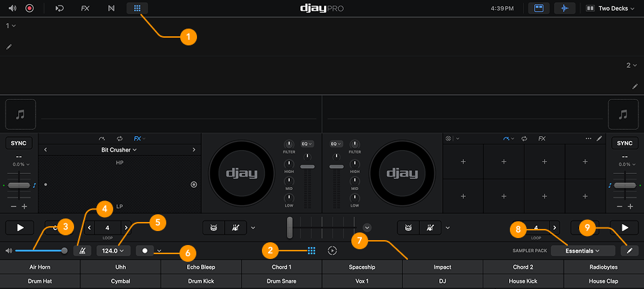Toggle left deck Neural Mix drums icon
Viewport: 644px width, 289px height.
click(x=214, y=228)
